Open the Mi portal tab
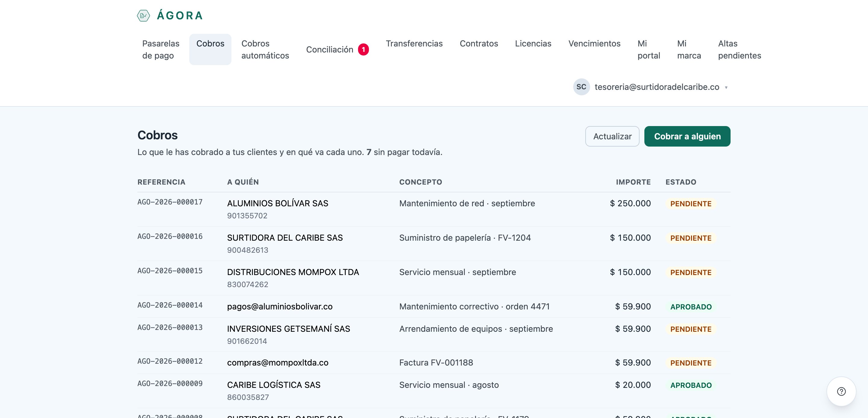Viewport: 868px width, 418px height. [649, 49]
